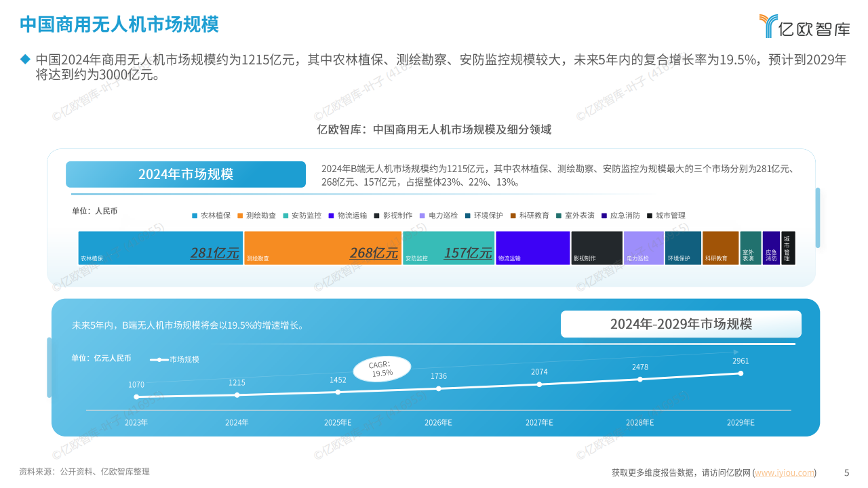Click the sentence 未来5年内，B端无人机市场规模将会以19.5%的增速增长
The image size is (868, 488).
[x=189, y=325]
